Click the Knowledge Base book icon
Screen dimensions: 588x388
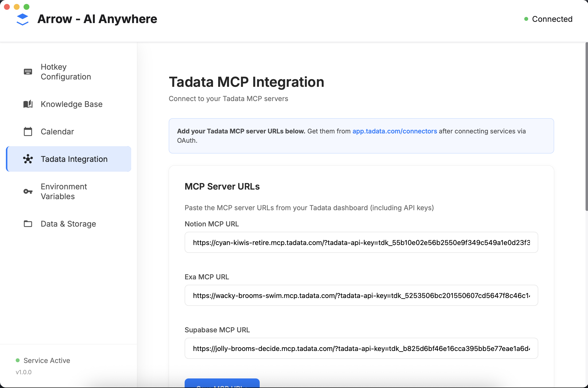28,104
